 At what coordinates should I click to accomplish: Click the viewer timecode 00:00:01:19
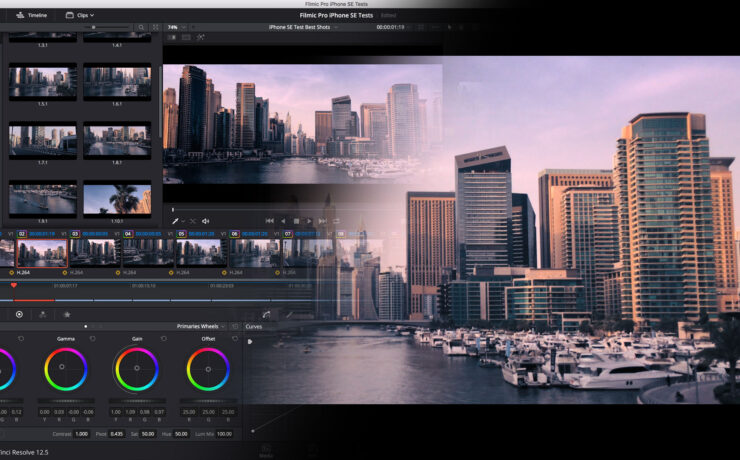pos(390,27)
